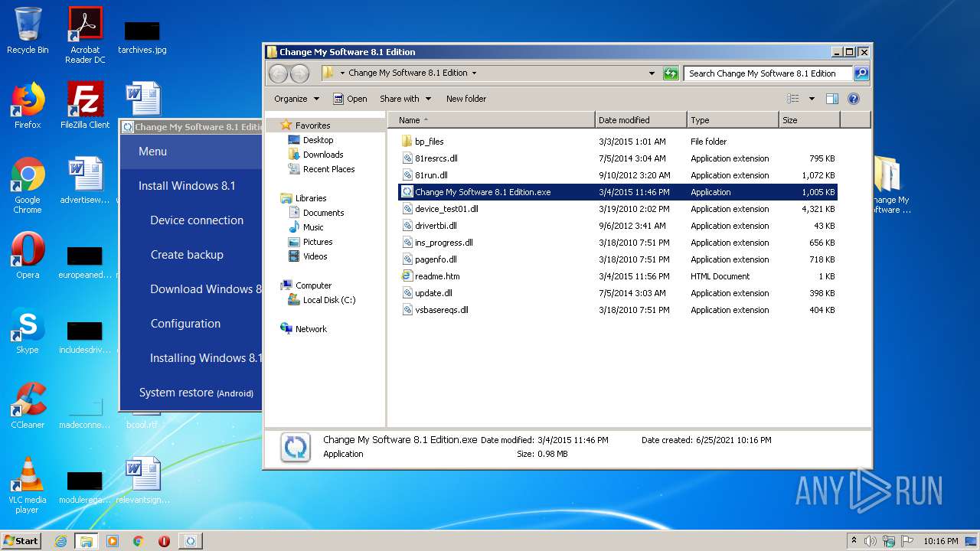Image resolution: width=980 pixels, height=551 pixels.
Task: Open Windows Media Player from the taskbar
Action: 113,541
